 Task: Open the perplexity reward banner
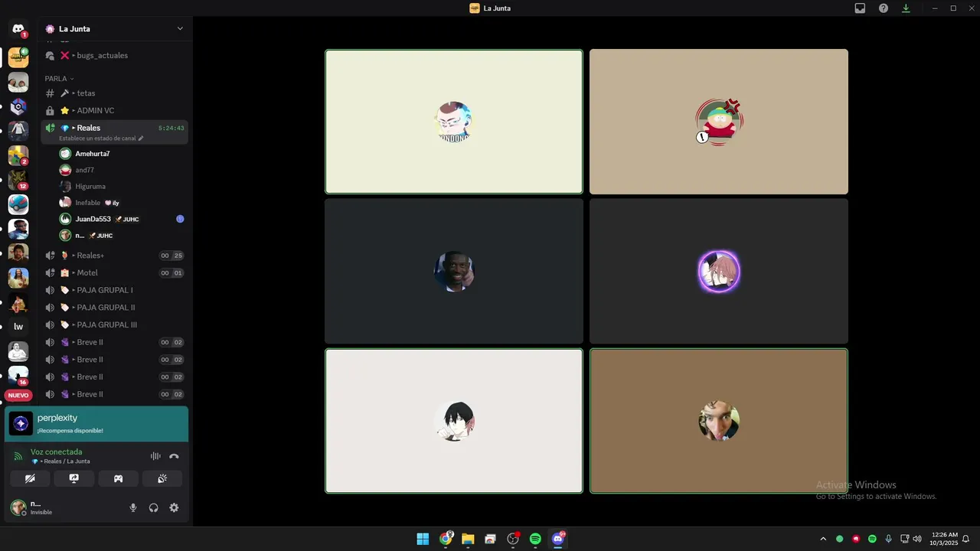[x=96, y=423]
